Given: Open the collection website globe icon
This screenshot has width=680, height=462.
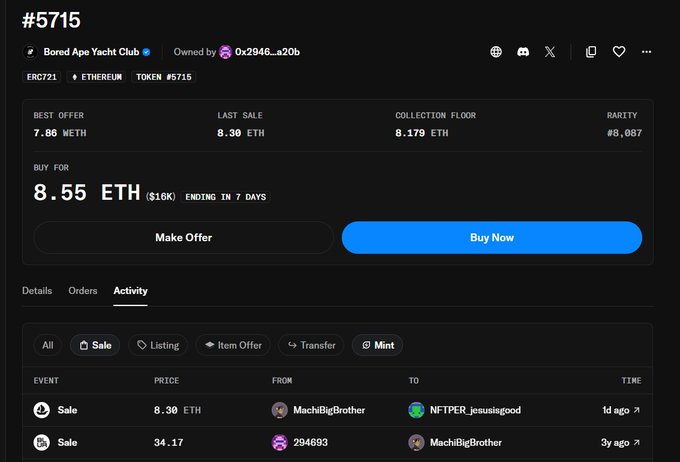Looking at the screenshot, I should (496, 52).
